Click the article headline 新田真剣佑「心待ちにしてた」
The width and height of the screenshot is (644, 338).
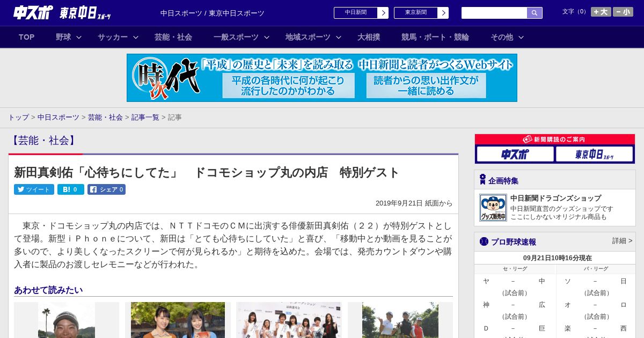(207, 172)
